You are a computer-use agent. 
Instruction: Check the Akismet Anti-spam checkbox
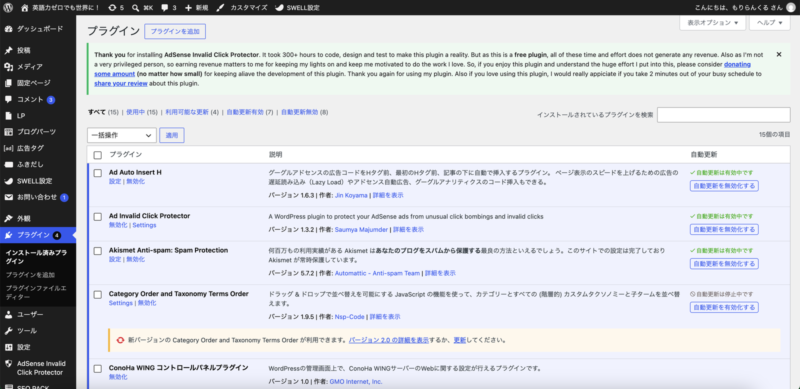[x=98, y=251]
